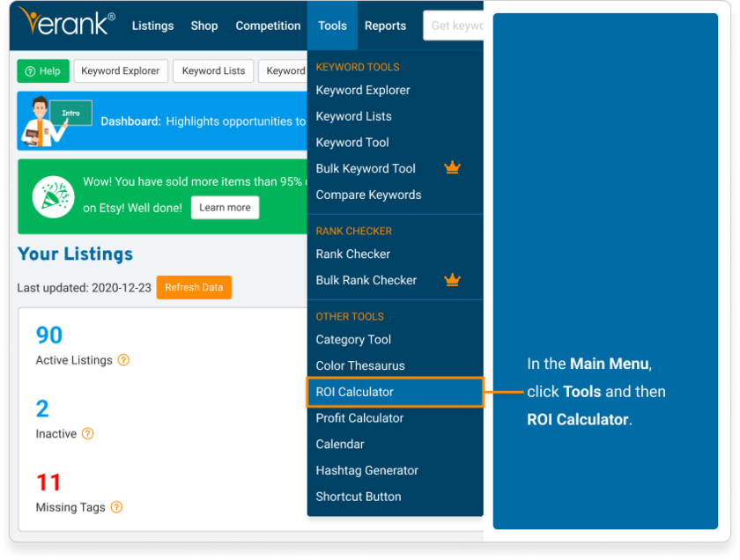
Task: Click the 90 Active Listings count
Action: (49, 335)
